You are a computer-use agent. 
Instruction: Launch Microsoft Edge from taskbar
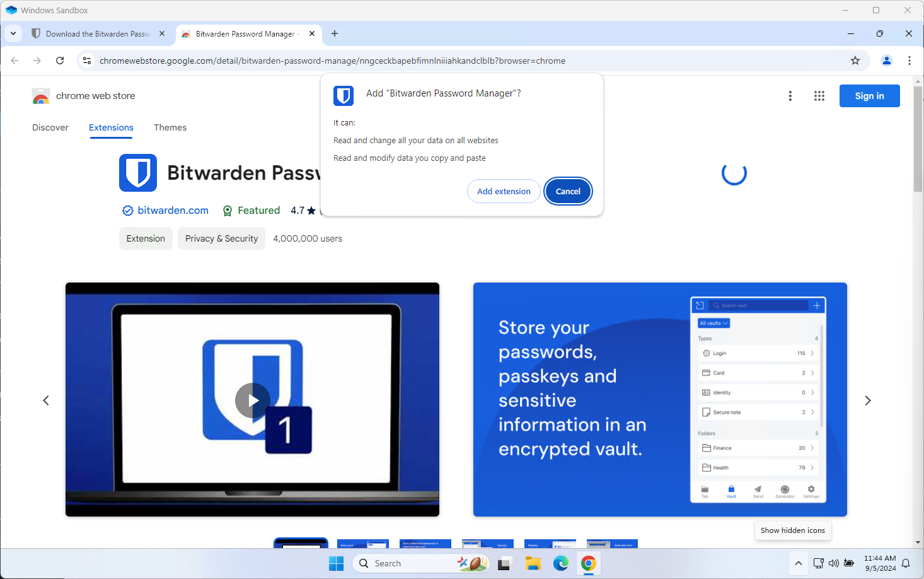tap(561, 563)
